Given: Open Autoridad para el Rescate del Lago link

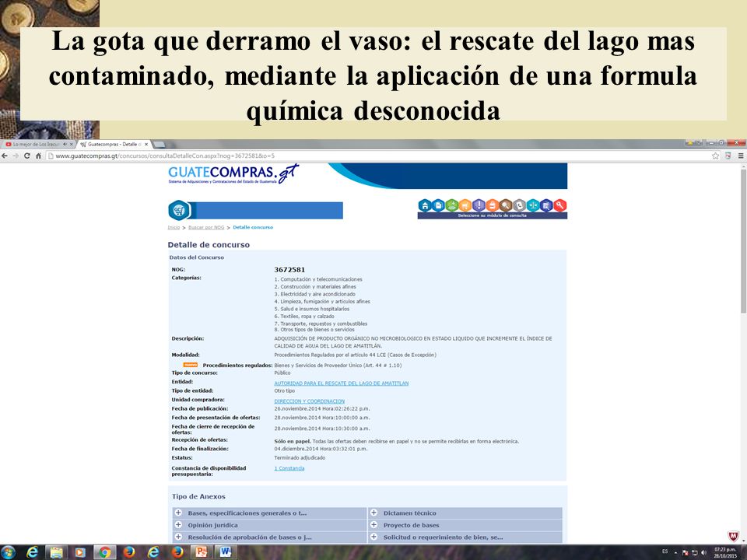Looking at the screenshot, I should tap(341, 383).
